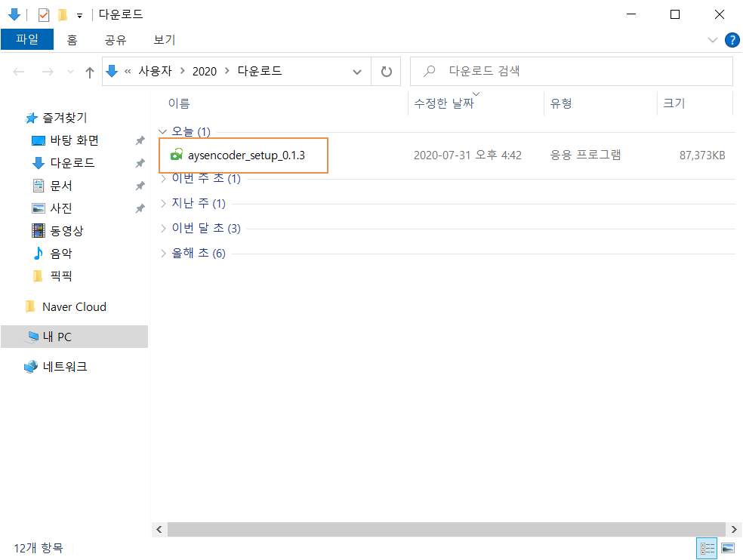Open the quick access toolbar customize dropdown
743x560 pixels.
click(79, 16)
